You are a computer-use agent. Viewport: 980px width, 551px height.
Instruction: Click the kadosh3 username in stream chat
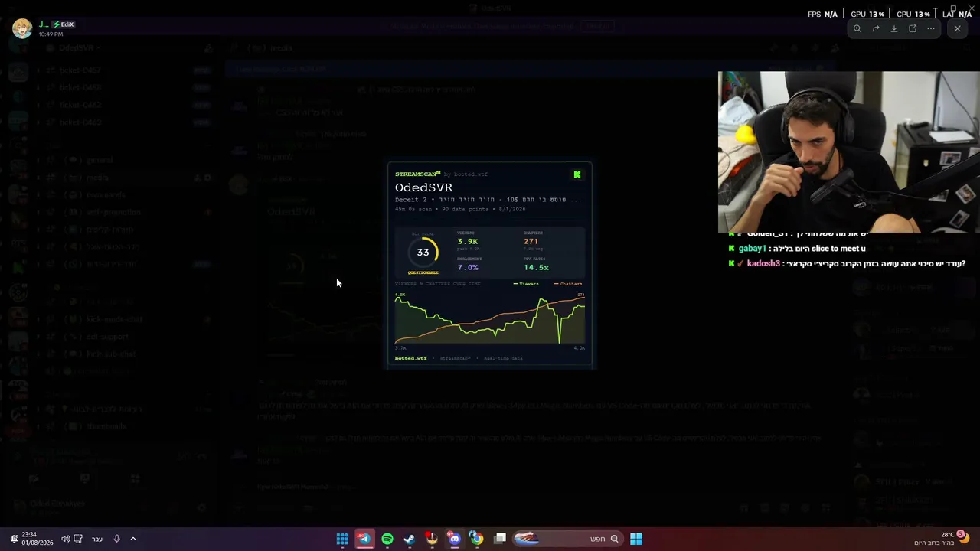(x=763, y=264)
